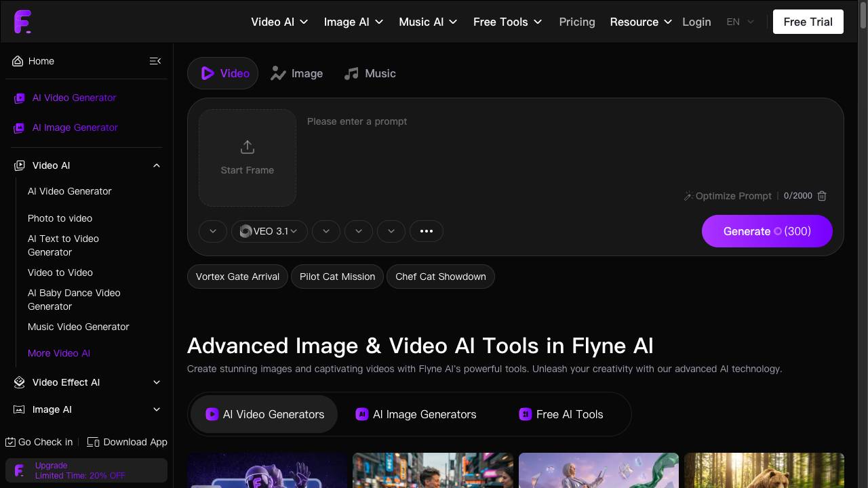The width and height of the screenshot is (868, 488).
Task: Open the VEO 3.1 model dropdown
Action: pos(269,231)
